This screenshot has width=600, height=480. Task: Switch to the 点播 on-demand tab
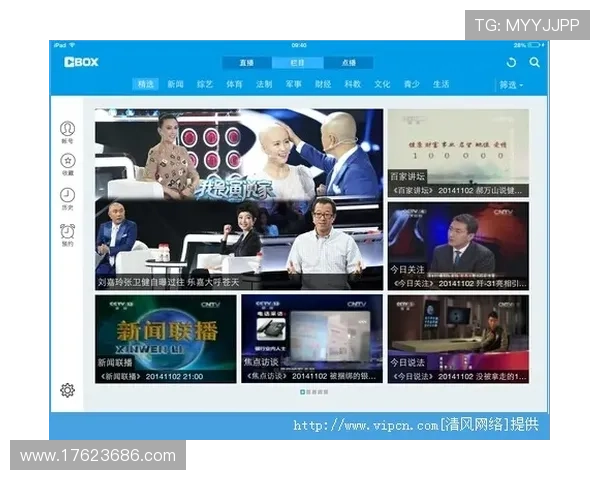[349, 63]
